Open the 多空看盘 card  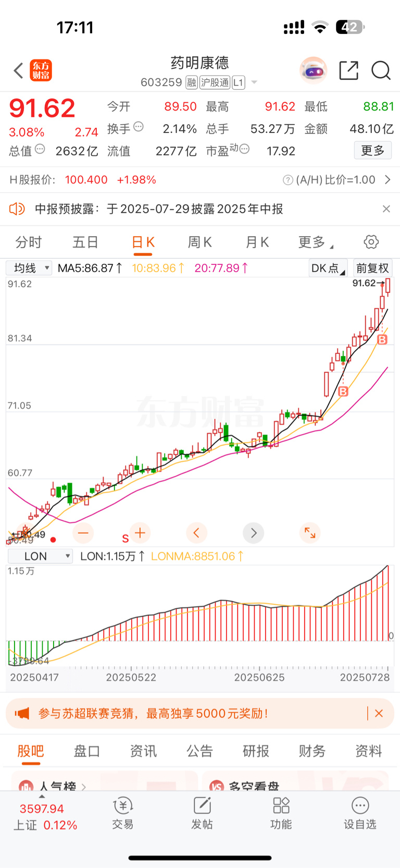pyautogui.click(x=295, y=781)
